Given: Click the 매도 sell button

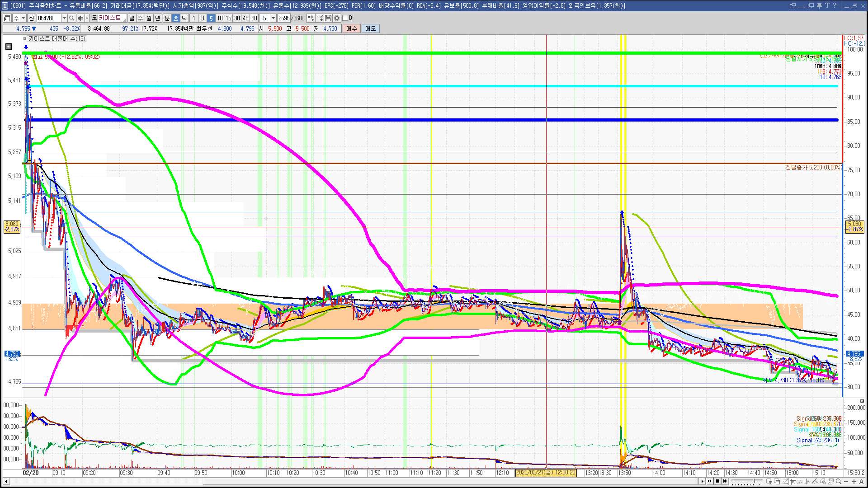Looking at the screenshot, I should click(371, 28).
